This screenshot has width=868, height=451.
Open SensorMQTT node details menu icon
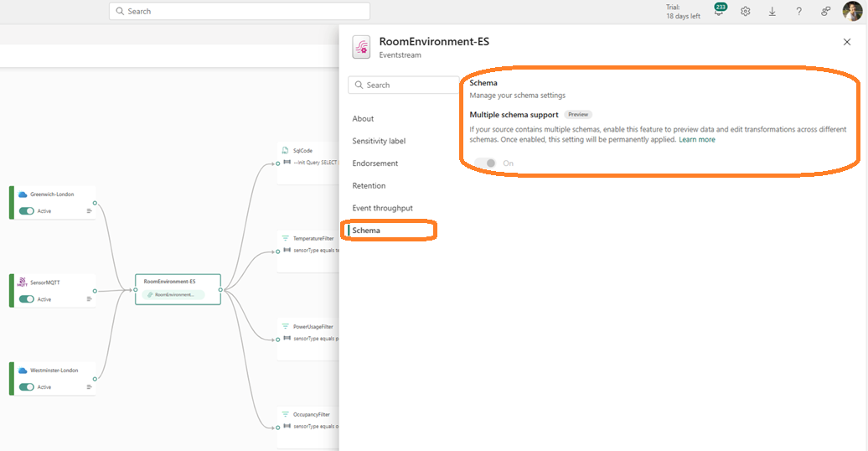[x=89, y=298]
